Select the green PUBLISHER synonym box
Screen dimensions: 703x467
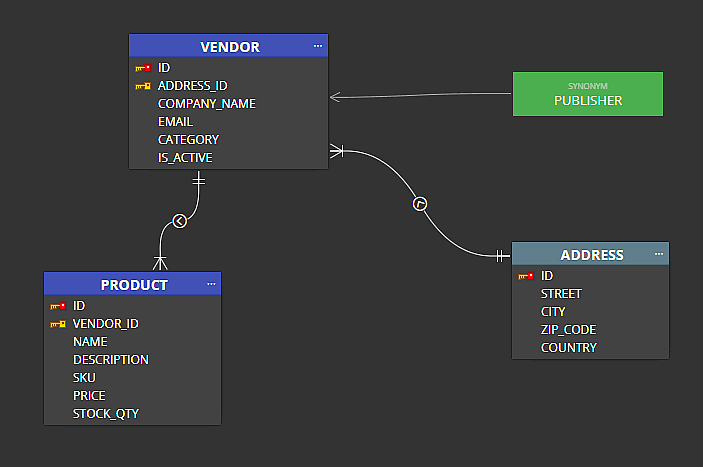[x=588, y=94]
